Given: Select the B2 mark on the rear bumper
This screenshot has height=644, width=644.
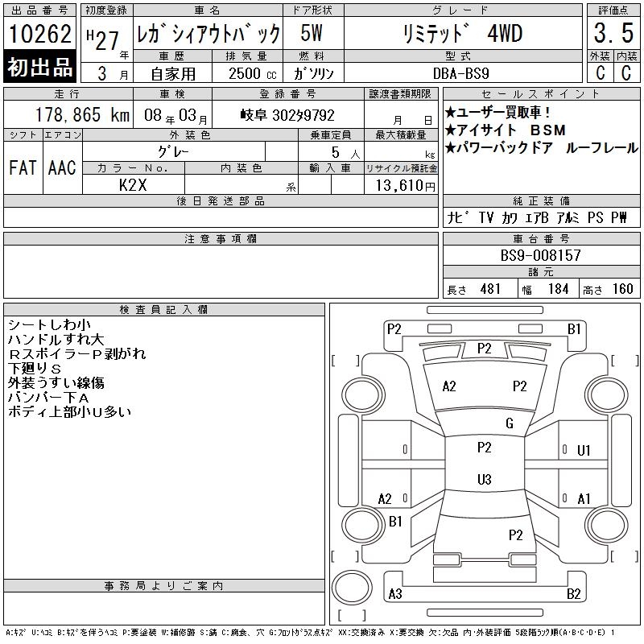Looking at the screenshot, I should [574, 594].
